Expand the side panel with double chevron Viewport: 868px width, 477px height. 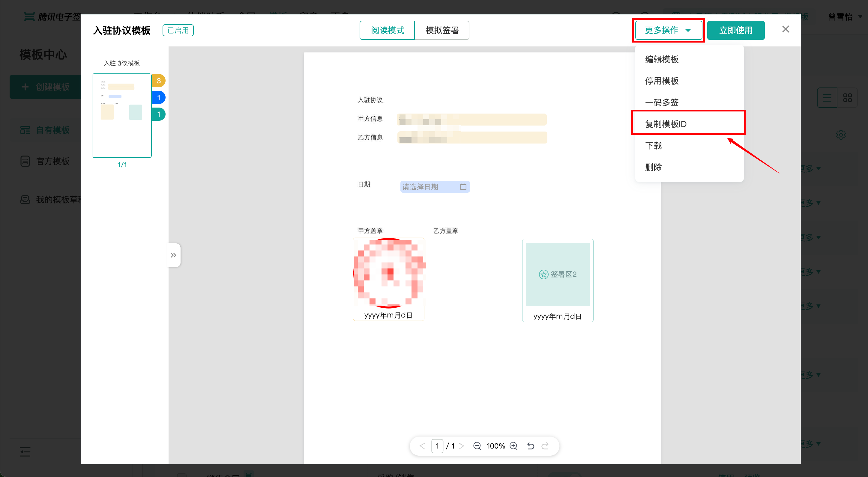pyautogui.click(x=174, y=255)
